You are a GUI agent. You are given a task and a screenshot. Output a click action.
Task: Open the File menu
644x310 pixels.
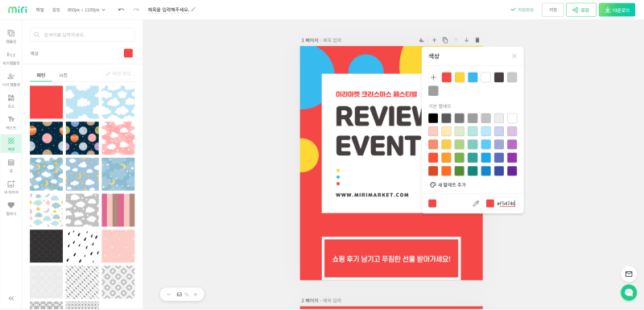point(39,10)
